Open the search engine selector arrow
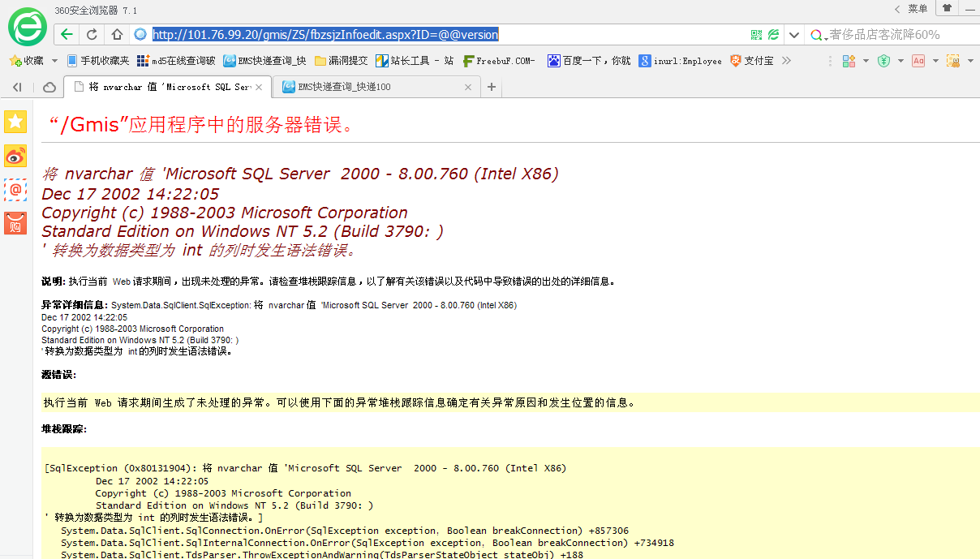Screen dimensions: 980x559 coord(826,37)
